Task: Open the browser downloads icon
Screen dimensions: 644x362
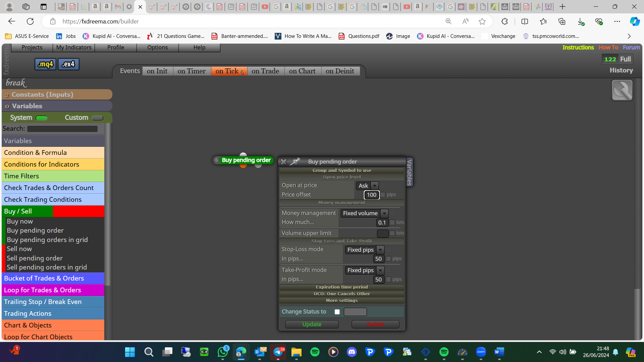Action: pyautogui.click(x=581, y=21)
